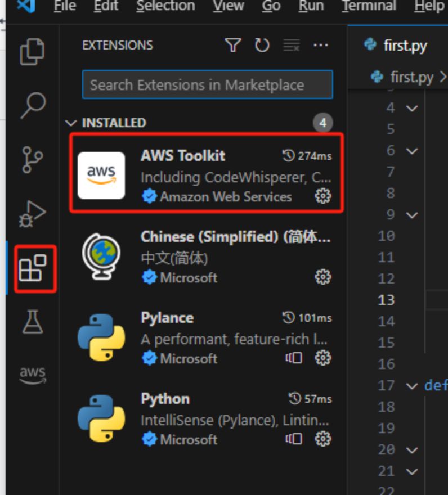Image resolution: width=448 pixels, height=495 pixels.
Task: Click the EXTENSIONS panel header title
Action: click(118, 45)
